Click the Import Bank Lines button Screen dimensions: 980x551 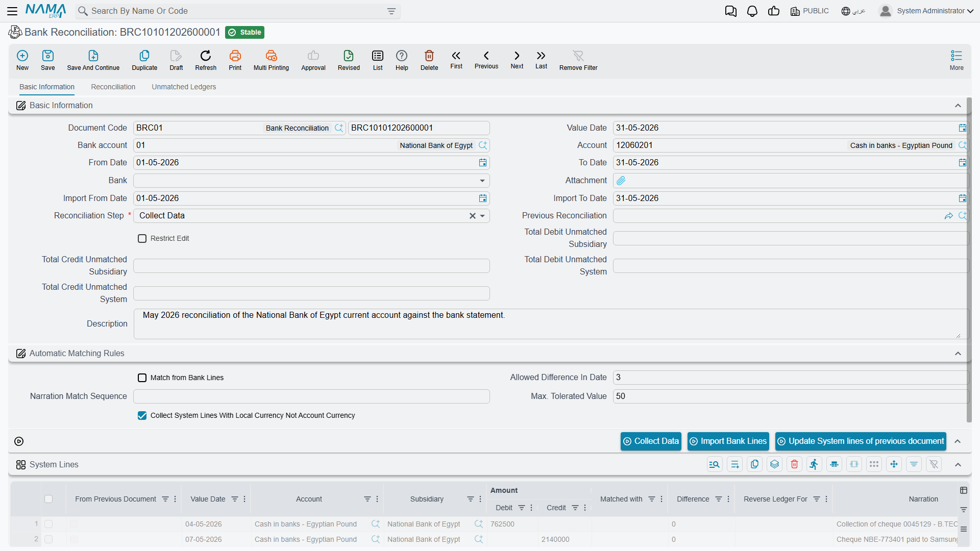point(728,441)
